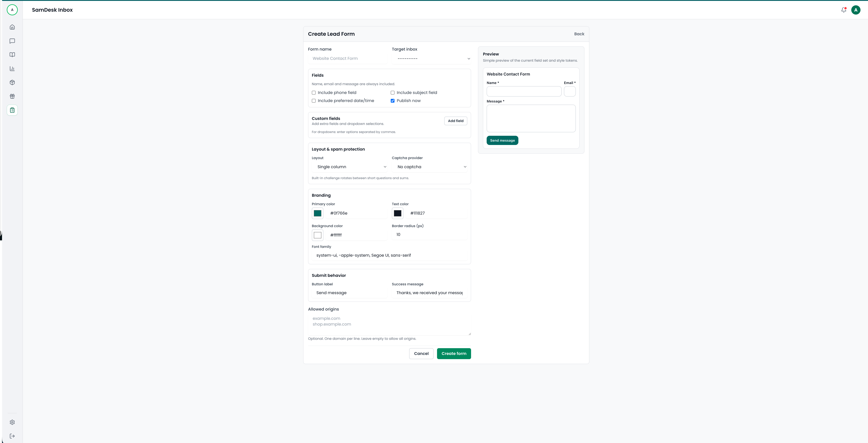Screen dimensions: 868x443
Task: Click the cube box icon in sidebar
Action: [x=12, y=82]
